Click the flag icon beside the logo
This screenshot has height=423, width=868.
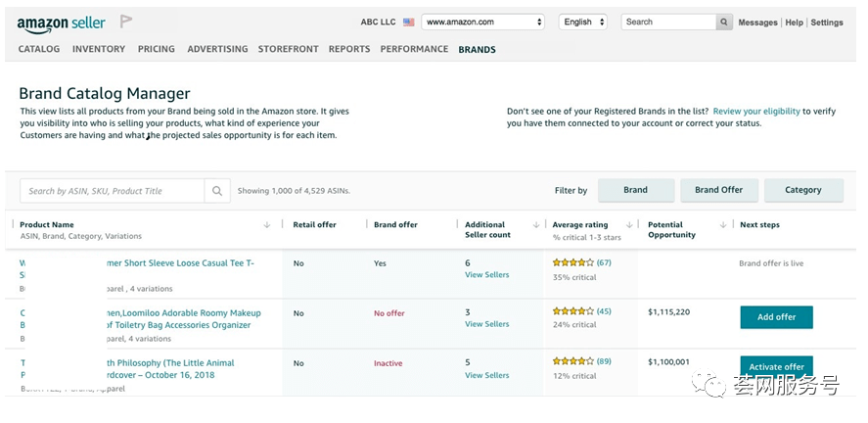[126, 22]
